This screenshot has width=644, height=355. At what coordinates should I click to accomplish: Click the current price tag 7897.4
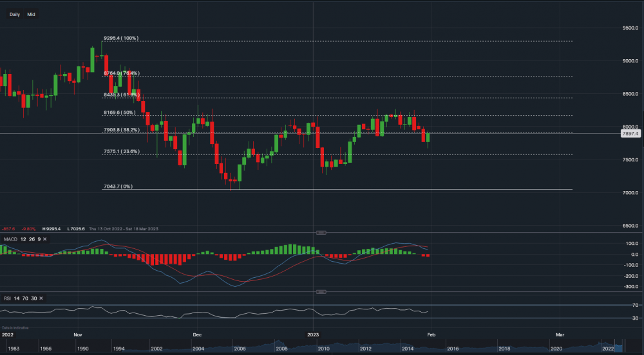coord(629,134)
